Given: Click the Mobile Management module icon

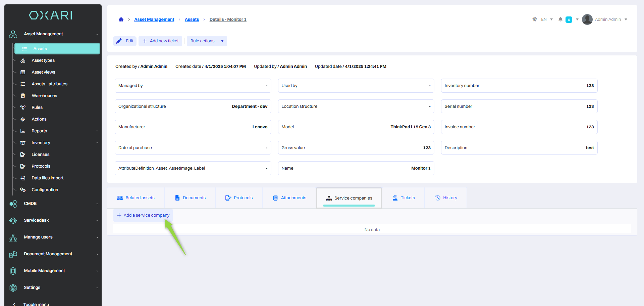Looking at the screenshot, I should [13, 271].
